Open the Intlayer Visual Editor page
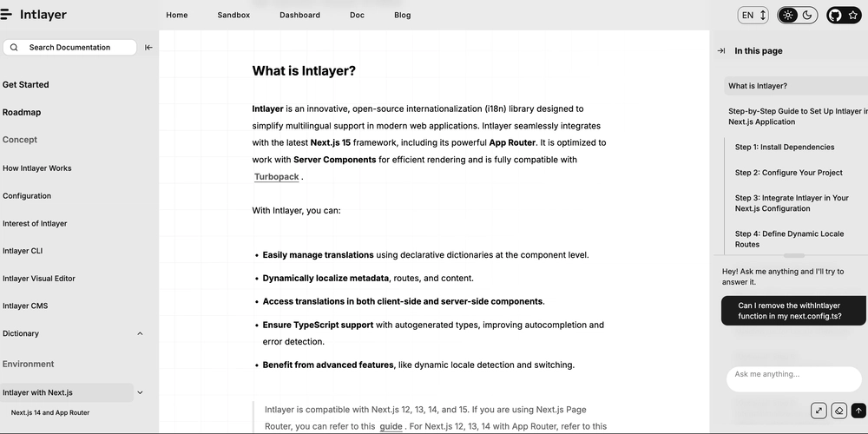 pos(39,279)
